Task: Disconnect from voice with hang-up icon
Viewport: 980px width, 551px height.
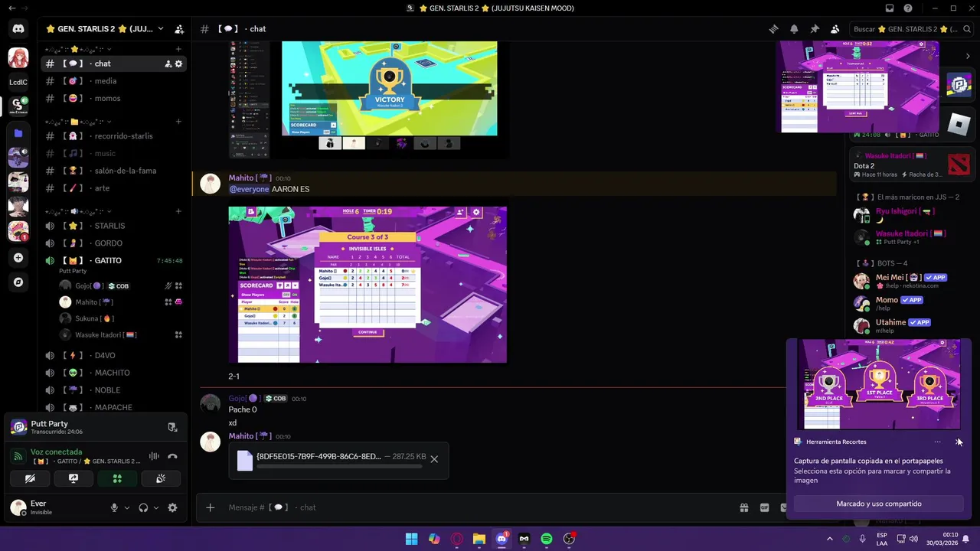Action: click(x=172, y=457)
